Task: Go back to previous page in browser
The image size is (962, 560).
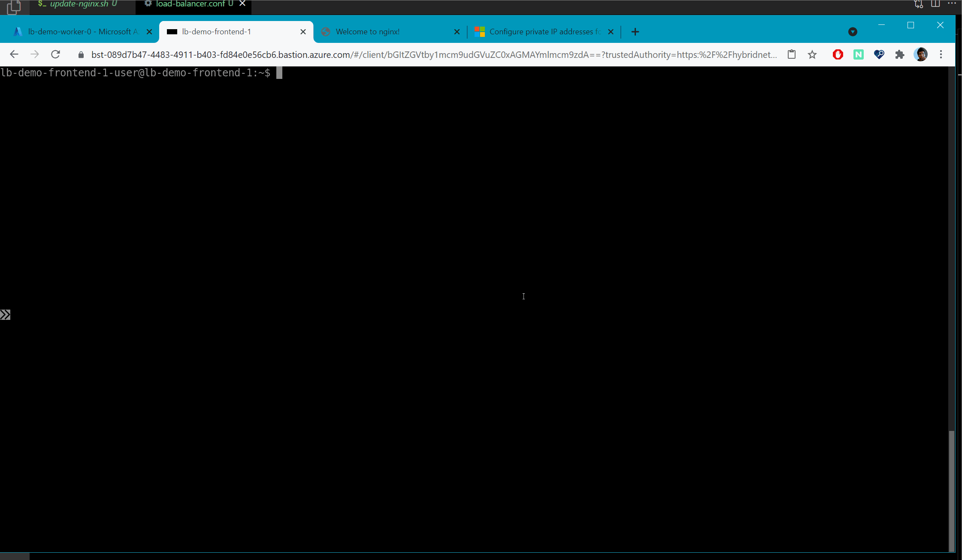Action: coord(14,54)
